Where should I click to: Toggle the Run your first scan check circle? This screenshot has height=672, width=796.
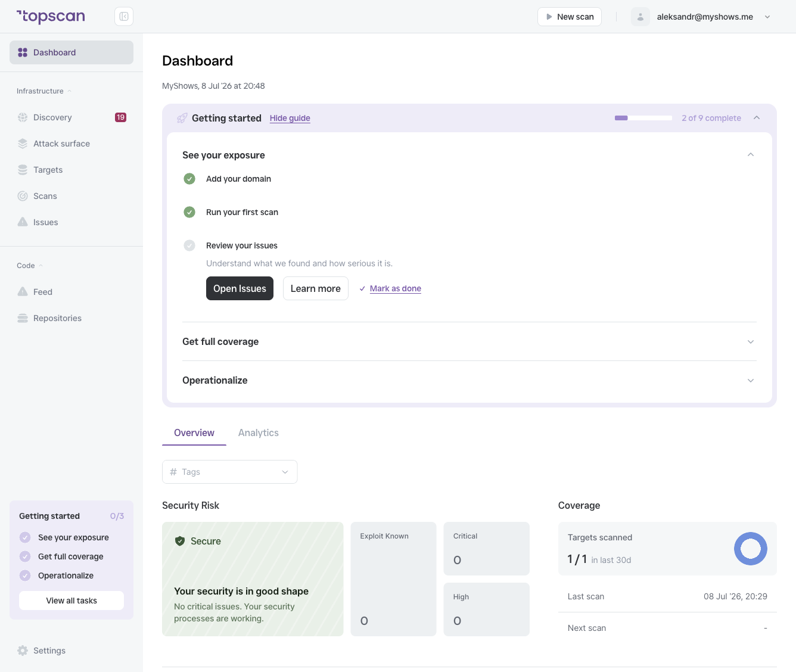(x=189, y=212)
